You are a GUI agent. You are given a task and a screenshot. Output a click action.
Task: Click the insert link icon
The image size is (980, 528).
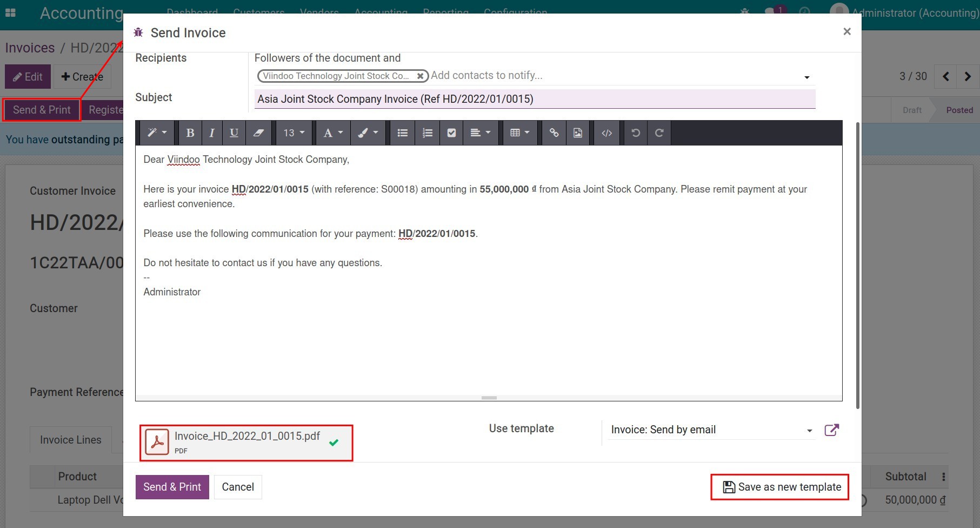tap(553, 133)
